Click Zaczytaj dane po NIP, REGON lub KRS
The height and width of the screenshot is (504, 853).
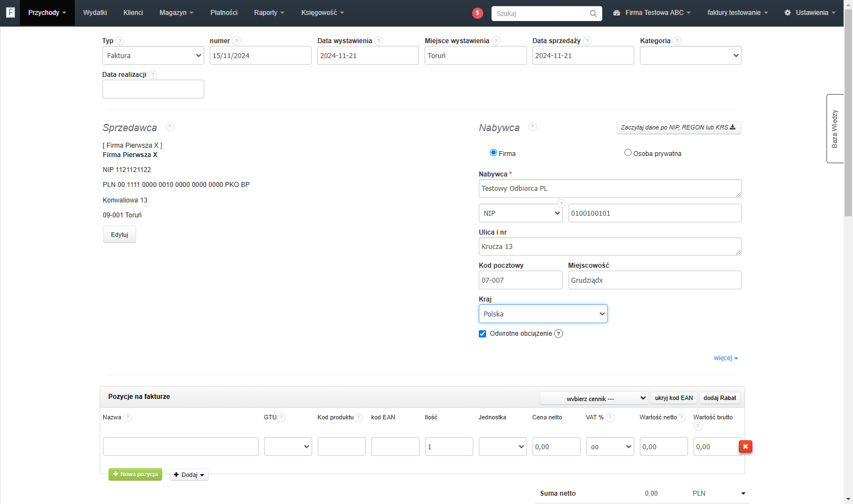coord(679,128)
